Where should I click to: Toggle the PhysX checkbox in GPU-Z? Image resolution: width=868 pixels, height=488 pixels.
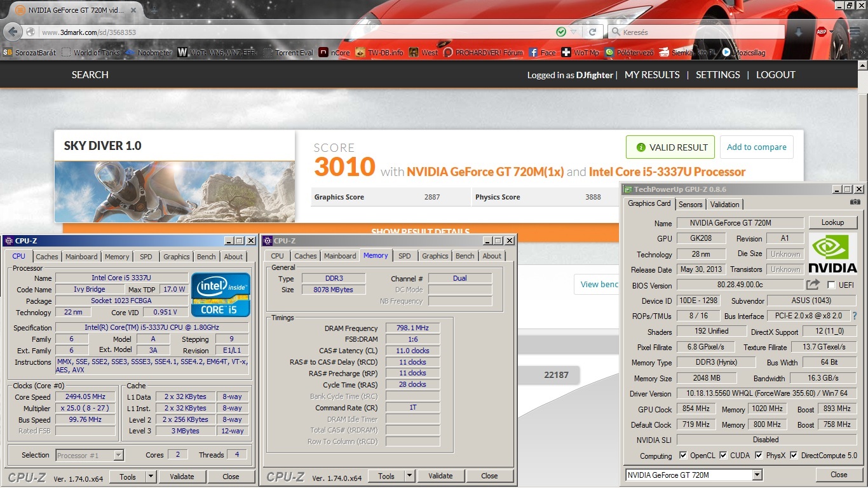click(759, 456)
